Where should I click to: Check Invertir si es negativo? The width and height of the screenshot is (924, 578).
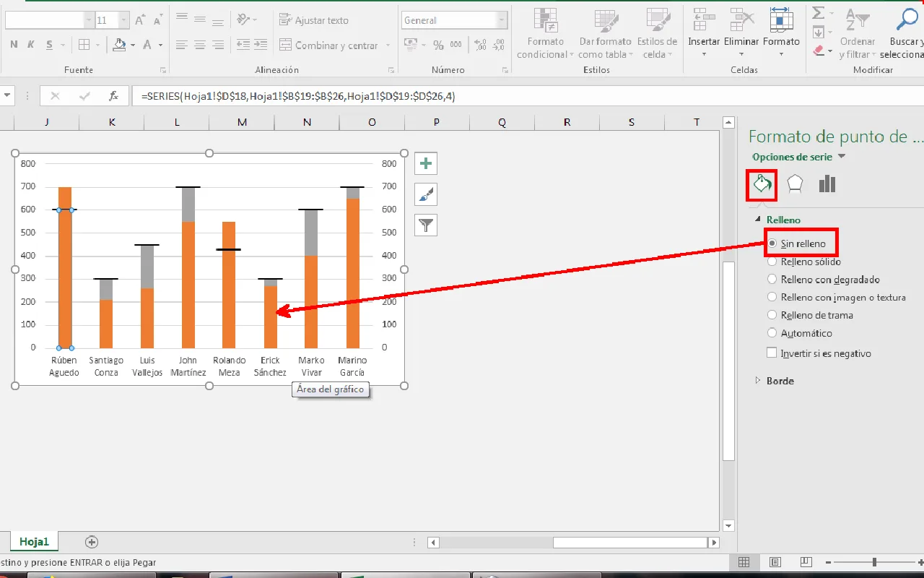[772, 353]
